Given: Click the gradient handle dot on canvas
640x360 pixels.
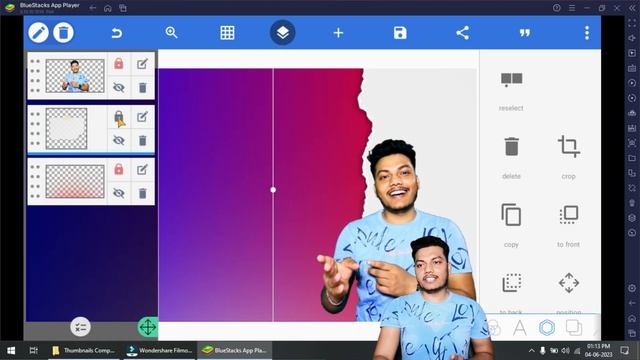Looking at the screenshot, I should (x=273, y=190).
